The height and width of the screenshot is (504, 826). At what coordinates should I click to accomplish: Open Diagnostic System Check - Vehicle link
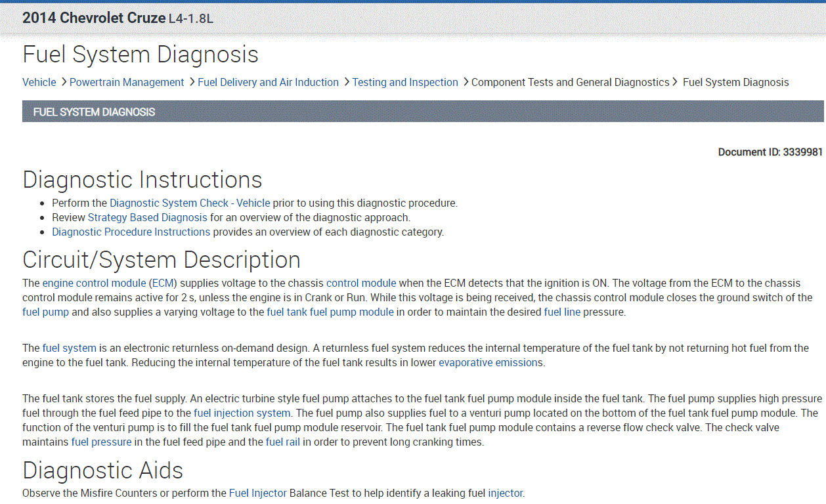[190, 203]
